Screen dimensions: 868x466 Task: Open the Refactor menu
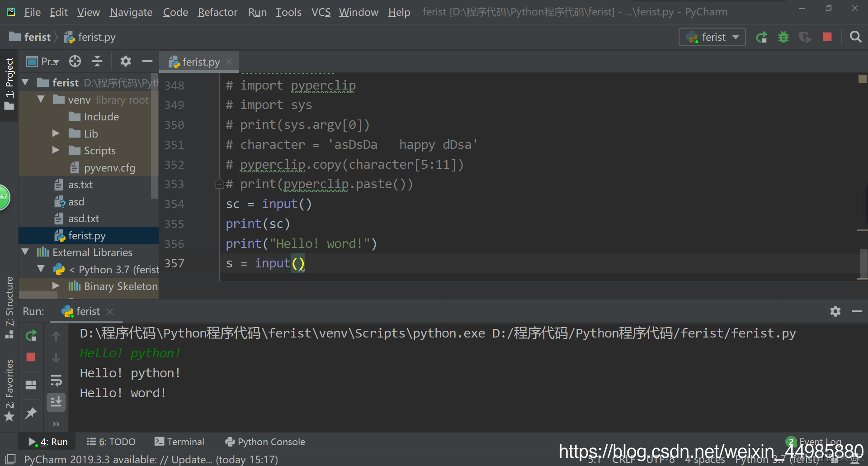(x=217, y=12)
